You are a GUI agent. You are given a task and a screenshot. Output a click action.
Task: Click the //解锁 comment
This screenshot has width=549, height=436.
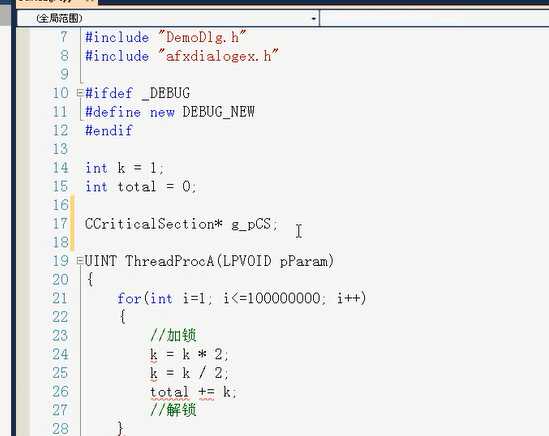(173, 410)
